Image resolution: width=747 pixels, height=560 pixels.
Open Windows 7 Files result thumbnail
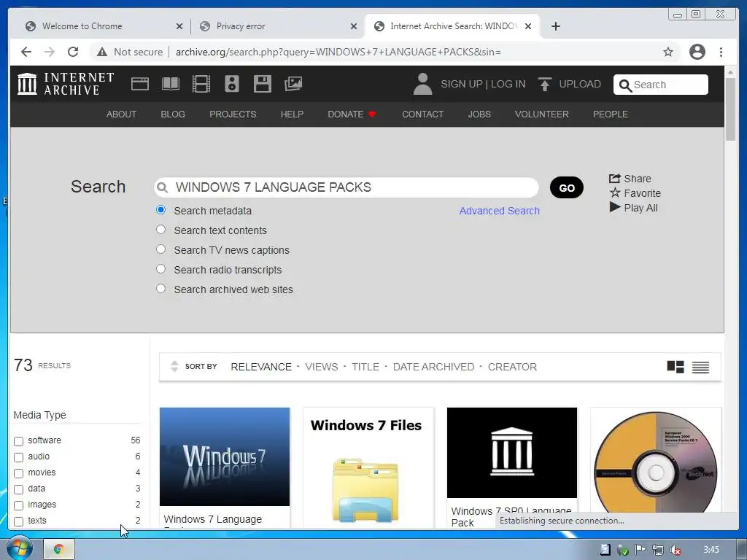point(368,467)
